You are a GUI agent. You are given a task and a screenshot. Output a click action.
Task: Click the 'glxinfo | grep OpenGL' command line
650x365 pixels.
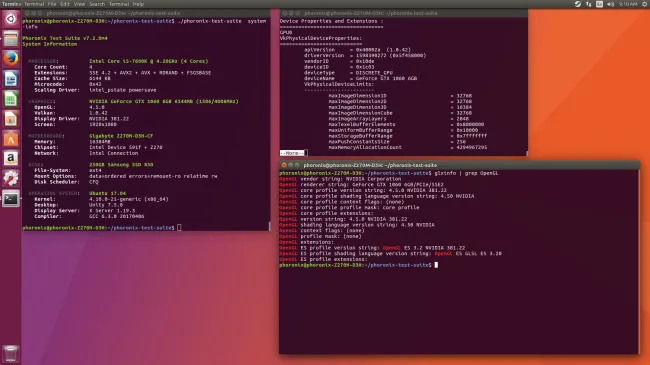pyautogui.click(x=389, y=173)
